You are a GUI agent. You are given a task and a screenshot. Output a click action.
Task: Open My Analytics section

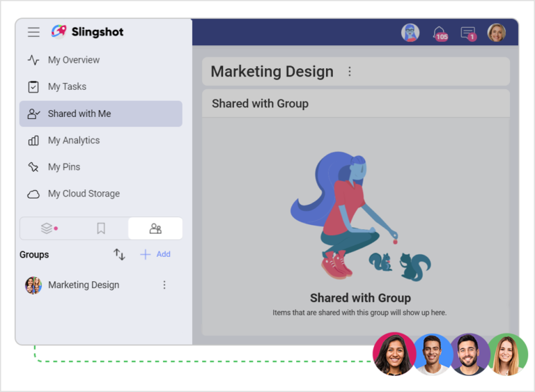pyautogui.click(x=100, y=140)
